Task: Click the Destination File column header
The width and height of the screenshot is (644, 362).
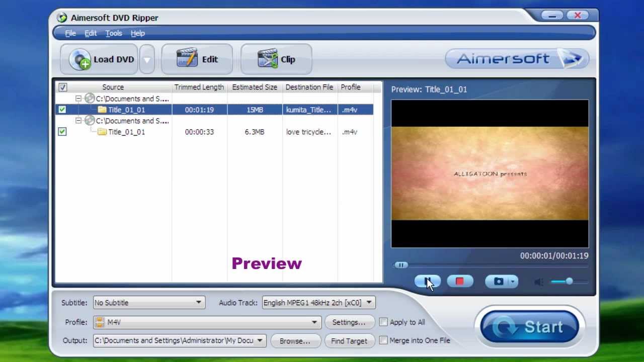Action: click(309, 87)
